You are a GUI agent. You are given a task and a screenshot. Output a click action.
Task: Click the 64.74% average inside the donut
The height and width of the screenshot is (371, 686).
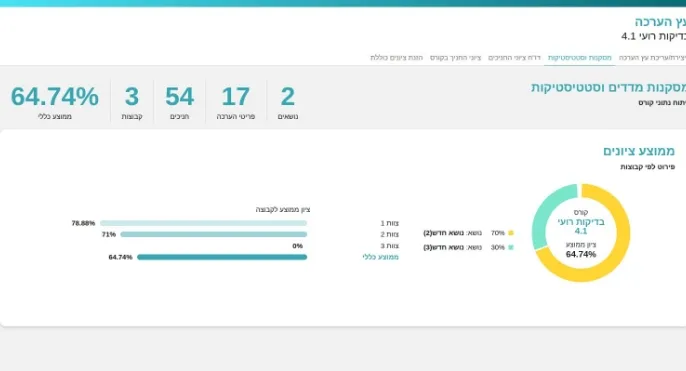point(581,254)
